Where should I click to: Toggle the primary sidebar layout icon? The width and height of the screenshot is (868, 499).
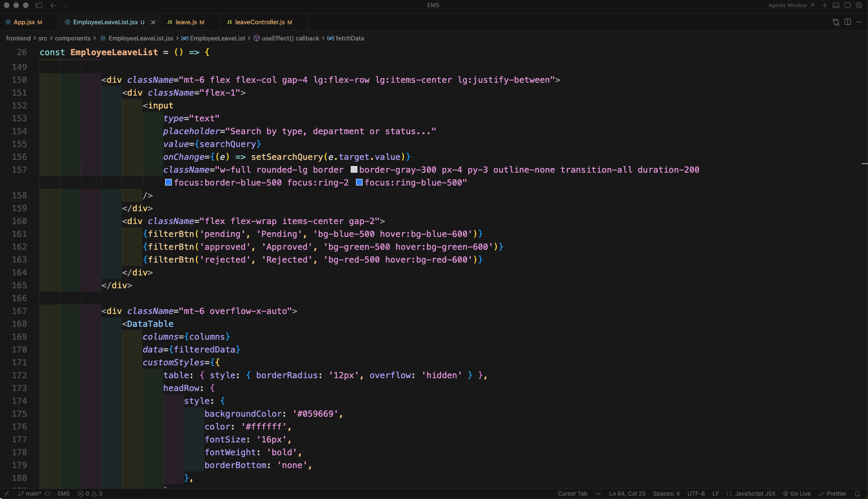tap(39, 5)
